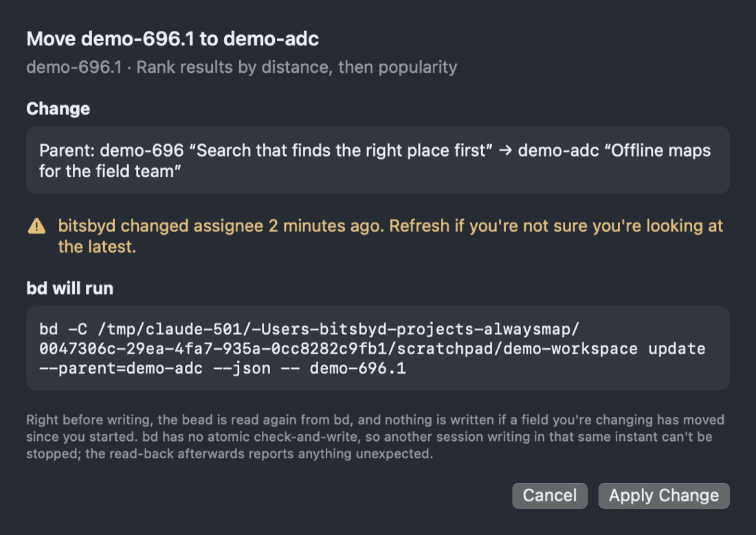Click the read-again explanation footnote text
The image size is (756, 535).
click(x=375, y=437)
